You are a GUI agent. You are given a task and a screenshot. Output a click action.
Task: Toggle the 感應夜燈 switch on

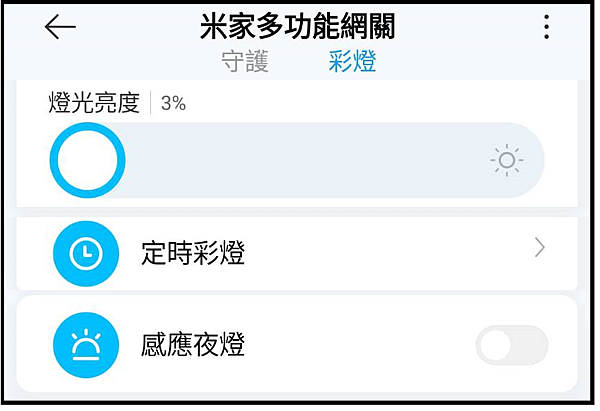[512, 345]
